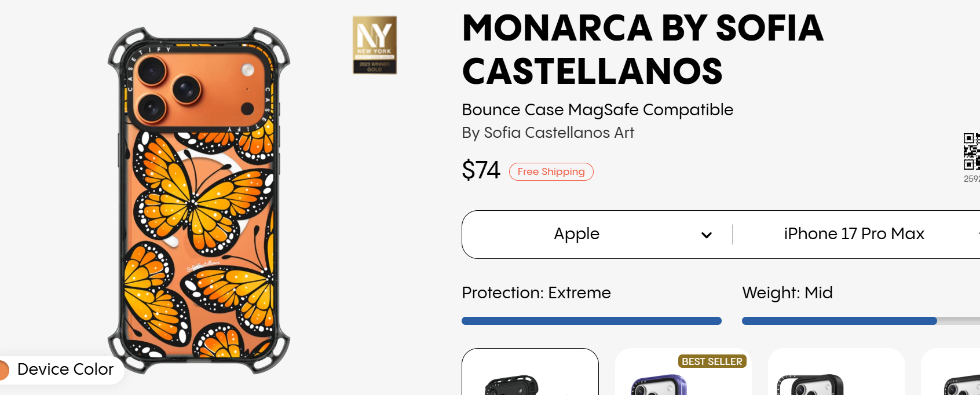Click the orange Device Color swatch

(3, 370)
